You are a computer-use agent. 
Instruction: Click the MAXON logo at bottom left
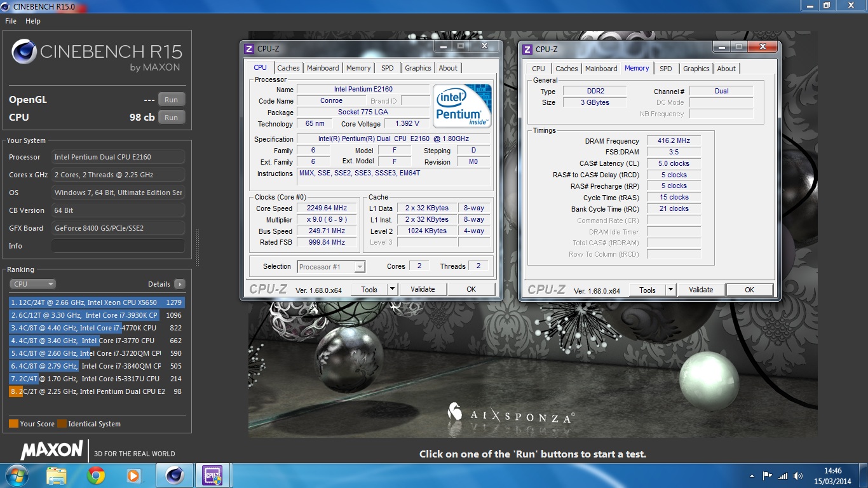pyautogui.click(x=51, y=451)
